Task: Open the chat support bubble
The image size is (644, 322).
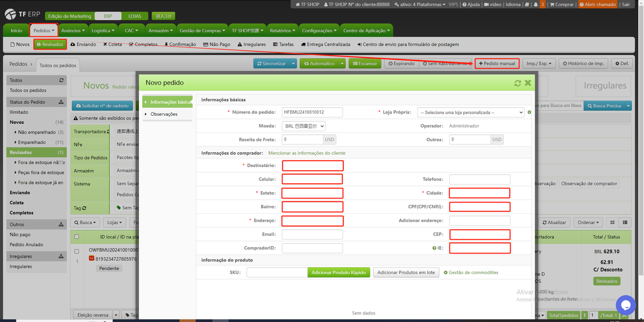Action: pos(625,305)
